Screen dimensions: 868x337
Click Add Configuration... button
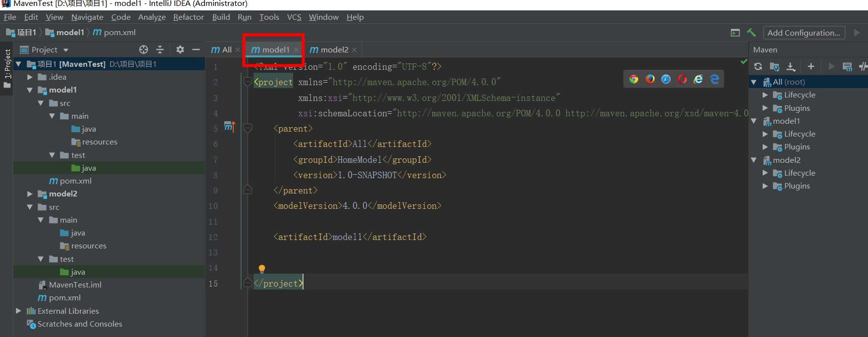point(804,33)
